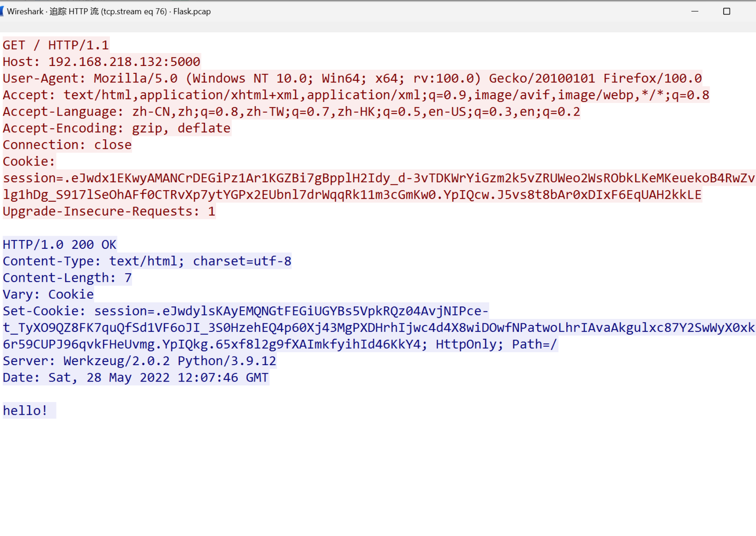Click the HTTP/1.0 200 OK status line
Viewport: 756px width, 536px height.
pyautogui.click(x=59, y=245)
